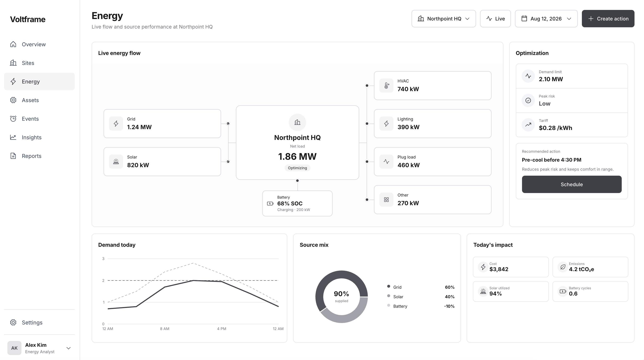Click the HVAC thermometer icon

tap(386, 86)
